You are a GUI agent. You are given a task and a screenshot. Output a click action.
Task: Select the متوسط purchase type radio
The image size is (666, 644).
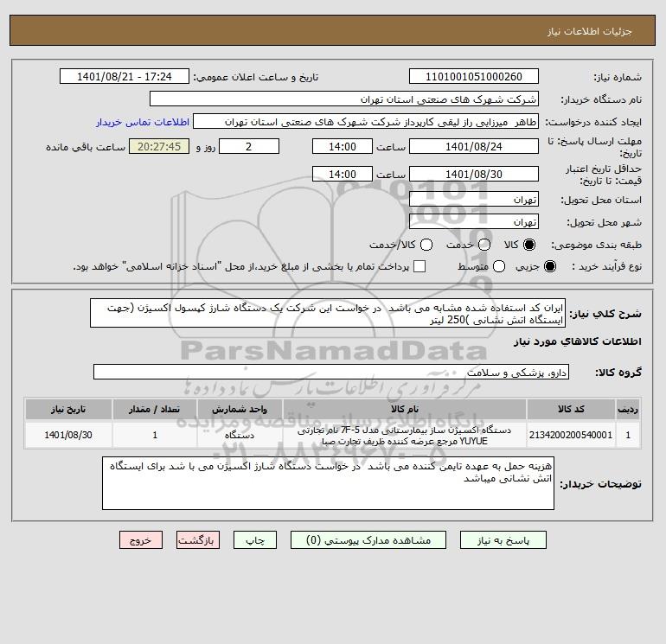[x=499, y=266]
